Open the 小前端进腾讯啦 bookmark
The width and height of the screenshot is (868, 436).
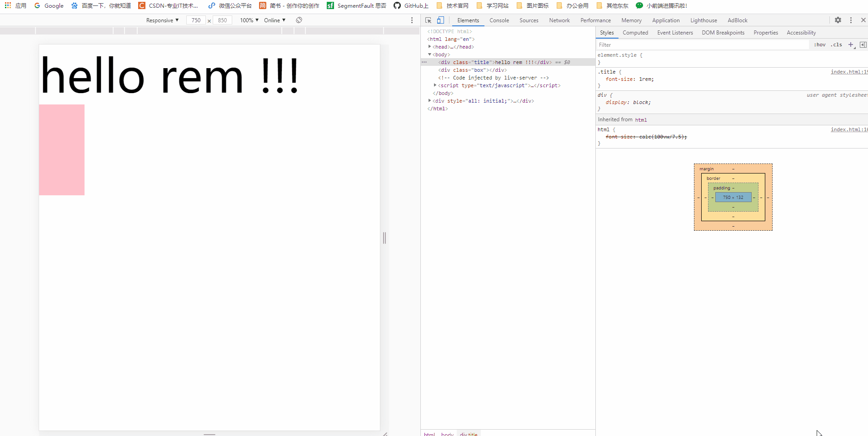click(x=662, y=5)
